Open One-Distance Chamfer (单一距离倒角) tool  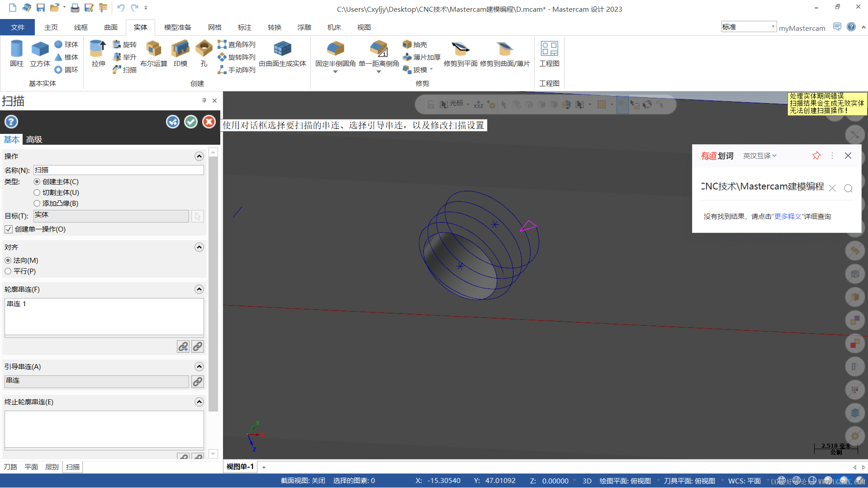(x=379, y=53)
